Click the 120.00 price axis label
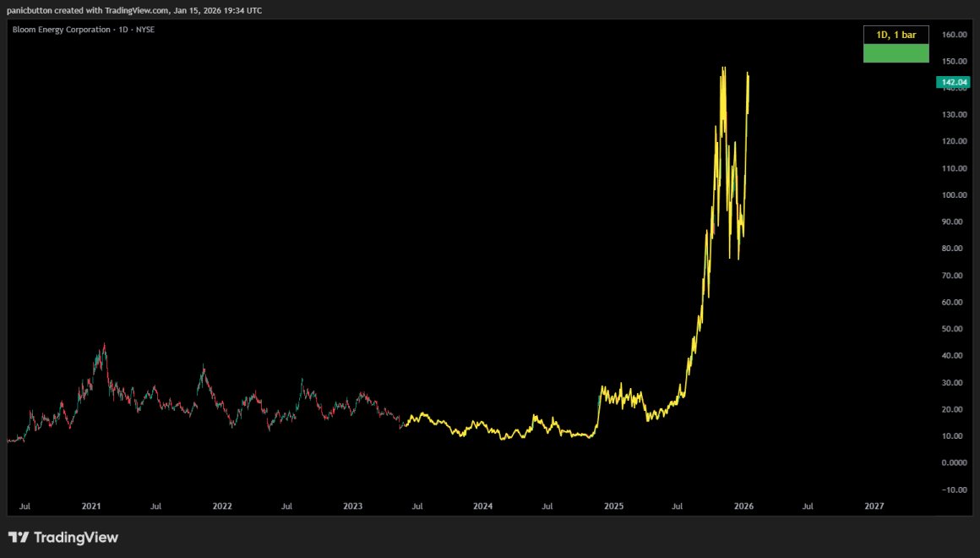980x558 pixels. tap(955, 141)
